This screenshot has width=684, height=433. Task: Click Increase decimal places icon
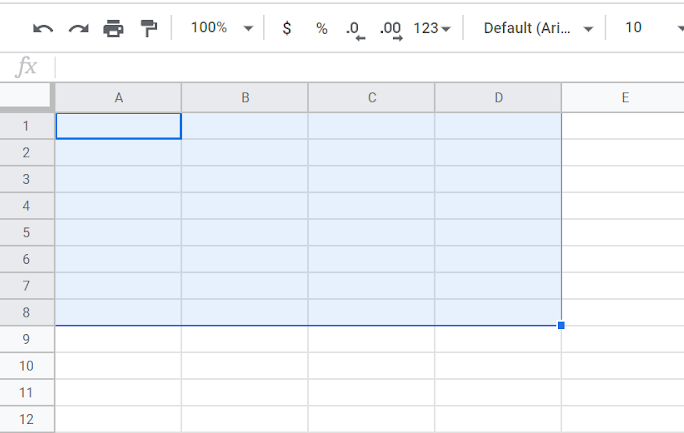[391, 31]
